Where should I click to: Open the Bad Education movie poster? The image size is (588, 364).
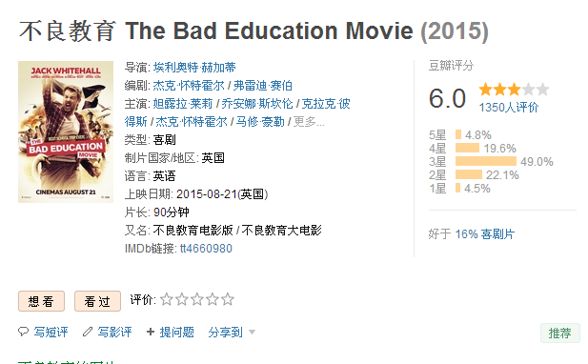point(66,131)
